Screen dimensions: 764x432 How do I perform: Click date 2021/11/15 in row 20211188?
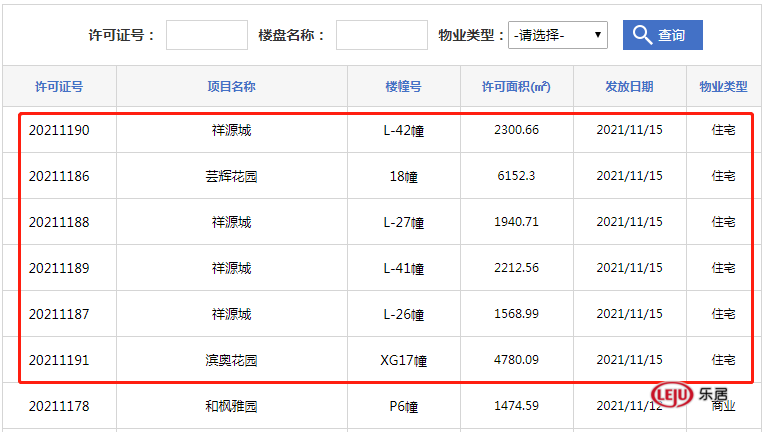pos(630,222)
